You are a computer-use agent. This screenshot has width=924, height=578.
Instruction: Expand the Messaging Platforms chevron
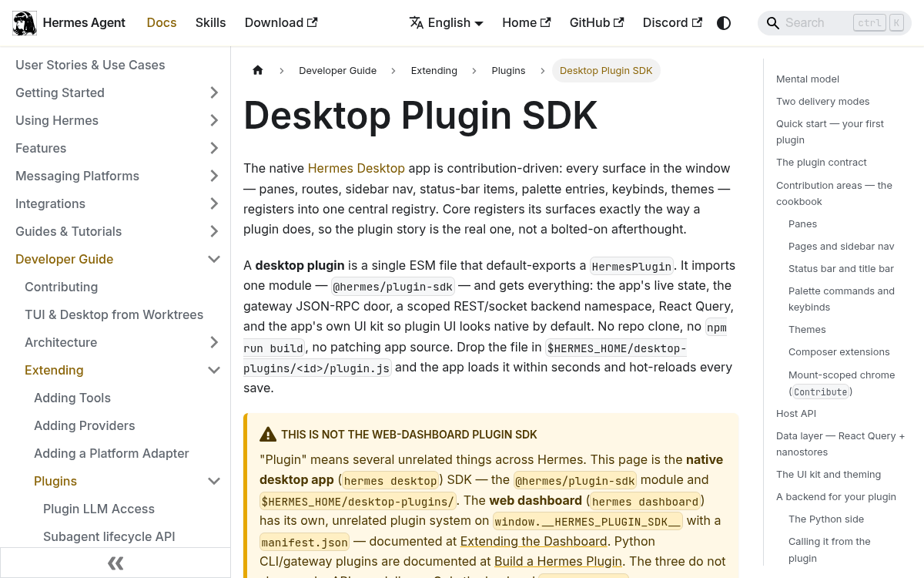pos(214,176)
